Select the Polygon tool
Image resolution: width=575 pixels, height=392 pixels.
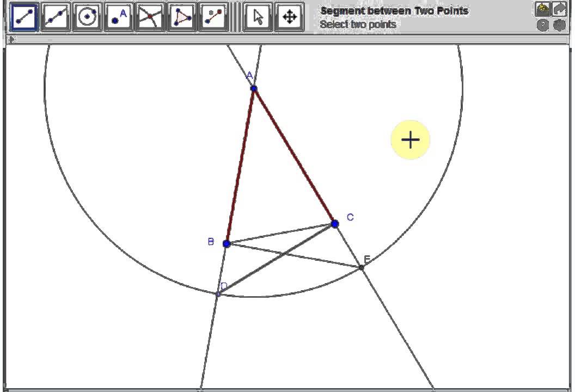coord(182,17)
